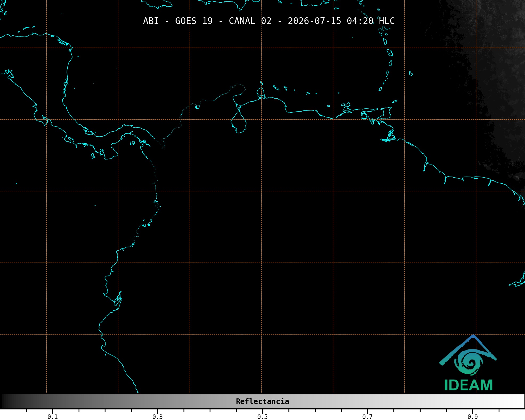
Task: Click the image title with GOES 19 date
Action: tap(269, 21)
